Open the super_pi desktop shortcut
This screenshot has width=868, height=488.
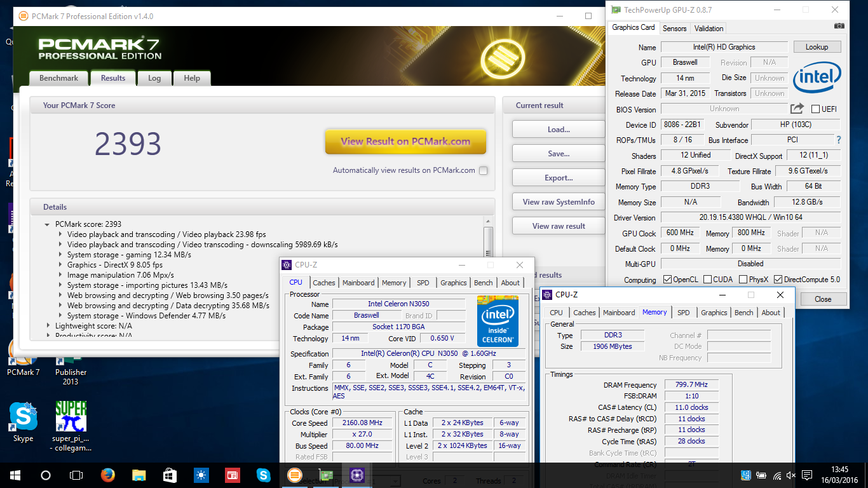71,426
